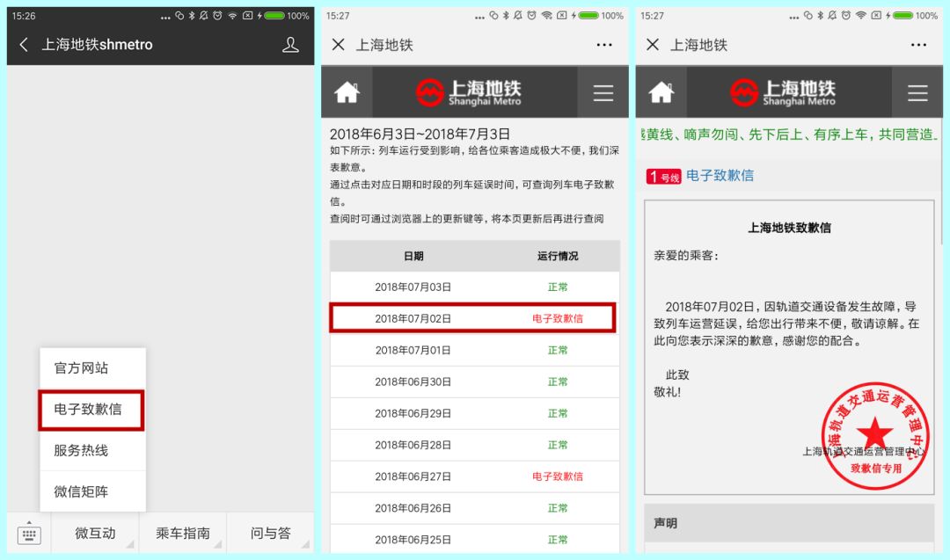This screenshot has width=950, height=560.
Task: Select 微信矩阵 from the popup menu
Action: (x=92, y=491)
